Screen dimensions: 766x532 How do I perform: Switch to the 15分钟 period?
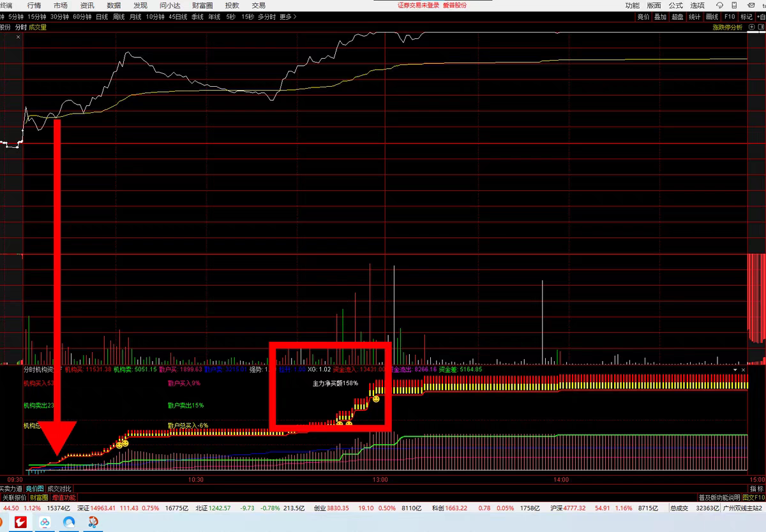(37, 17)
